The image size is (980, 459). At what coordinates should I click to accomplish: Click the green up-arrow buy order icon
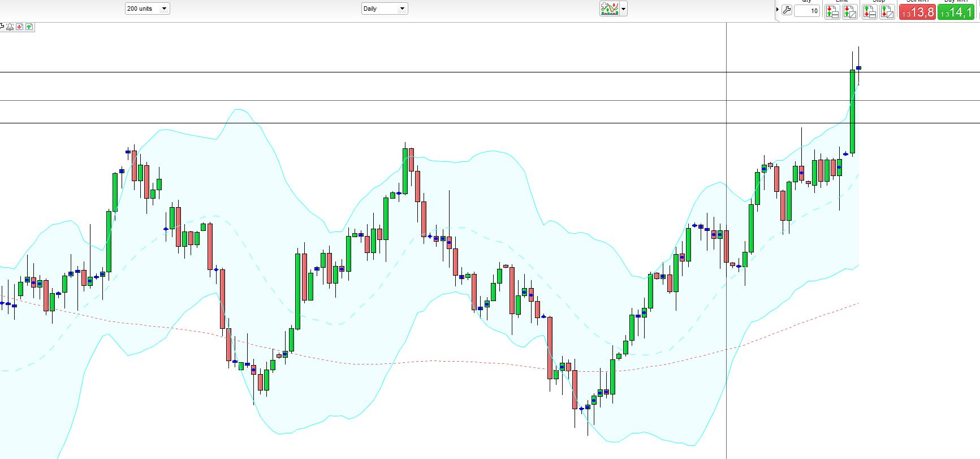(29, 27)
